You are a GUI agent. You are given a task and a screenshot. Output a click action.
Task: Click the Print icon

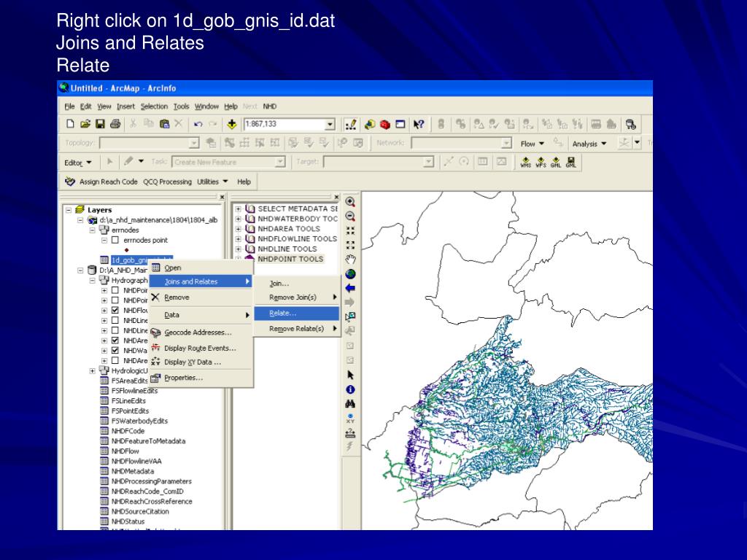coord(115,124)
